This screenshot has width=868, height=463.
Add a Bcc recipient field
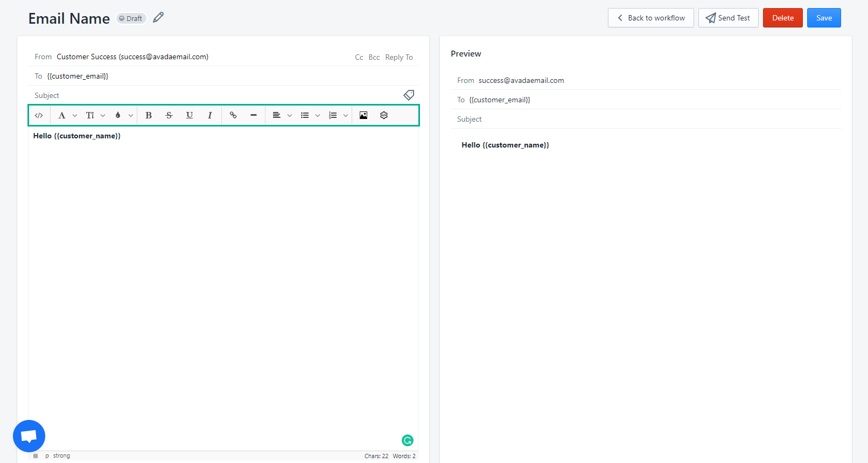coord(374,57)
